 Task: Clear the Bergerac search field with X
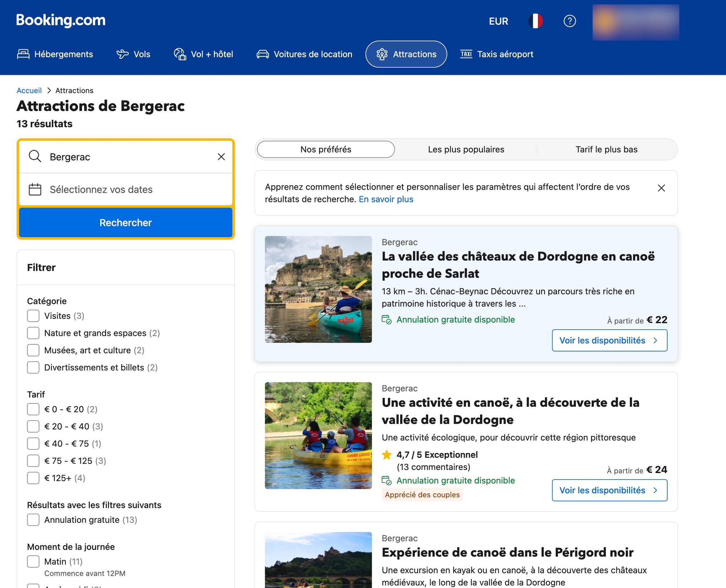tap(221, 157)
